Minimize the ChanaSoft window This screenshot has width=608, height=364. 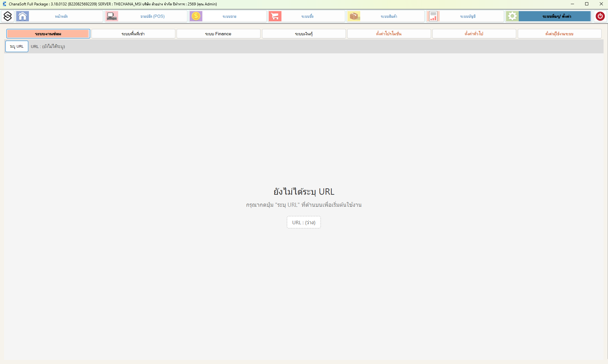572,4
